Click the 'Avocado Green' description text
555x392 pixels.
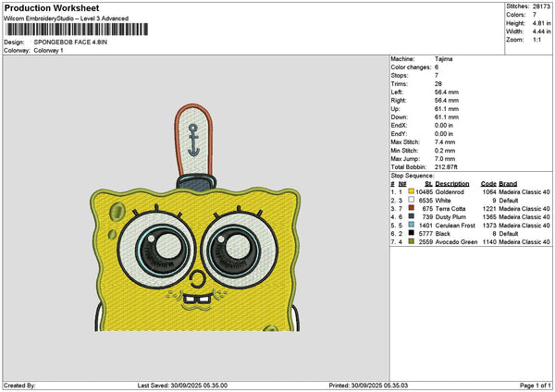point(456,242)
